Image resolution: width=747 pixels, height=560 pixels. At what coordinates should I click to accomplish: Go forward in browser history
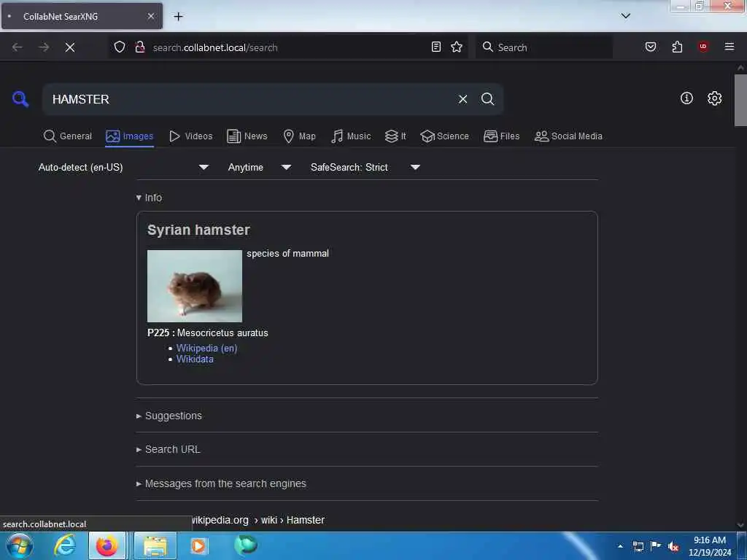coord(44,47)
